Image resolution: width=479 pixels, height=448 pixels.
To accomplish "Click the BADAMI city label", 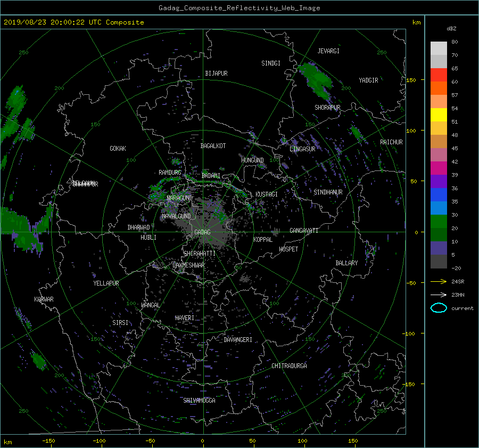I will pos(211,176).
